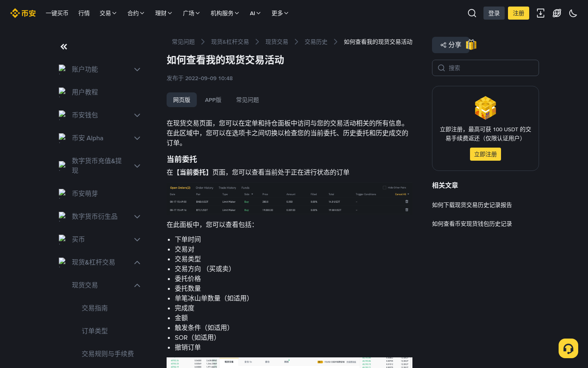Click the 账户功能 sidebar icon
Image resolution: width=588 pixels, height=368 pixels.
[62, 70]
